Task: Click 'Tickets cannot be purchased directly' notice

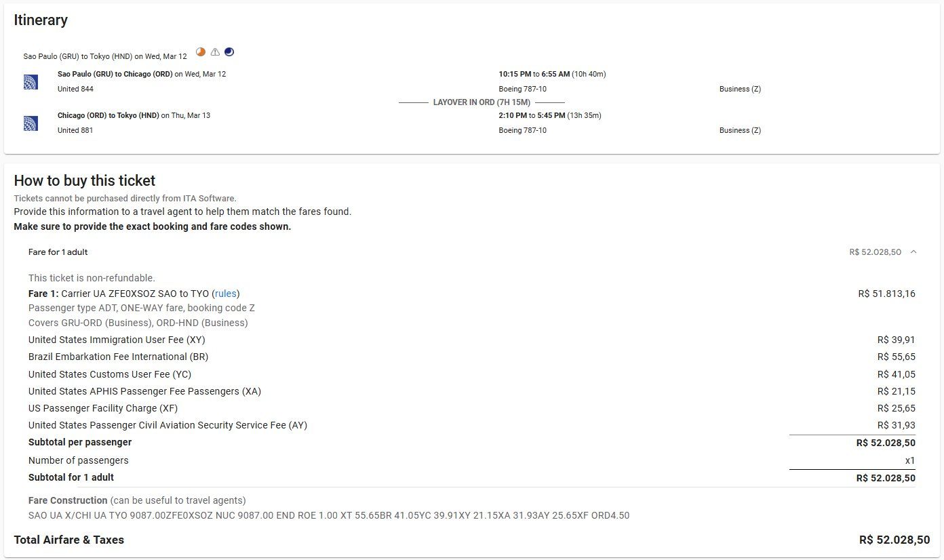Action: 125,199
